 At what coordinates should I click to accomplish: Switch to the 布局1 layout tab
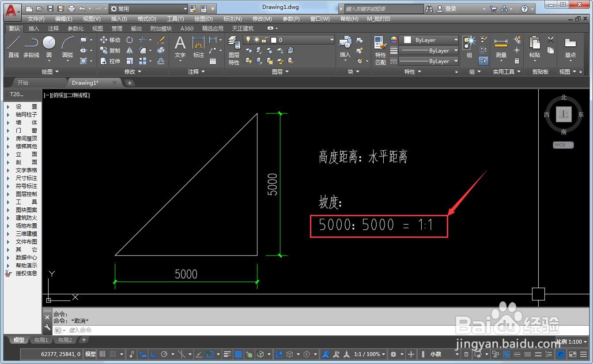[41, 340]
